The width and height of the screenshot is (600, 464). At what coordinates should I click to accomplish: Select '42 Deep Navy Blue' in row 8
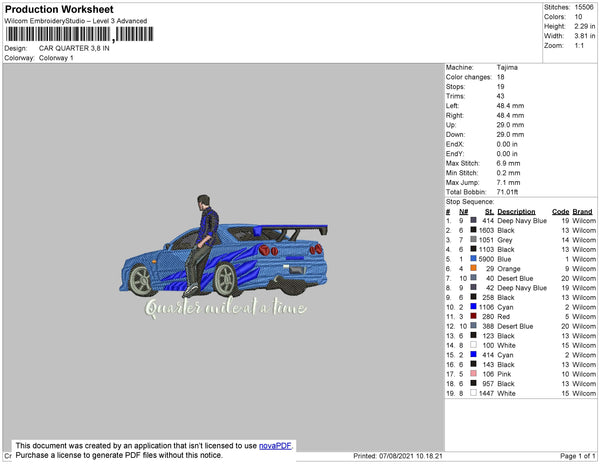pos(517,288)
